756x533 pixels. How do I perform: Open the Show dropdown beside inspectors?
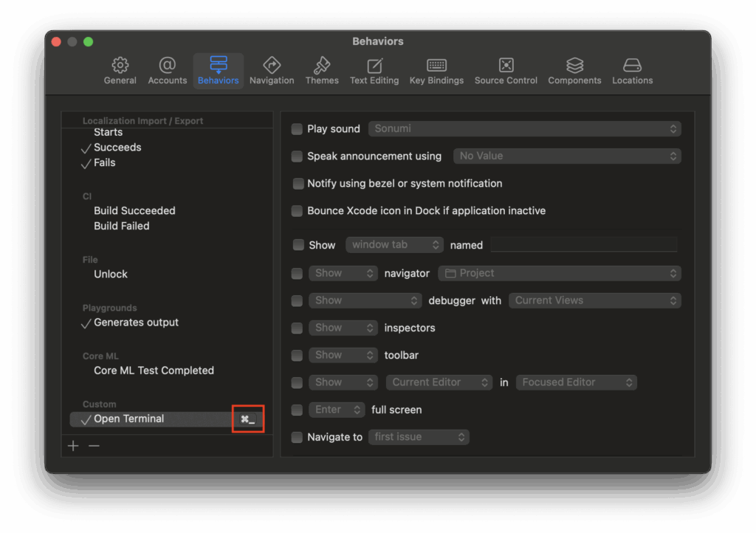click(x=343, y=329)
